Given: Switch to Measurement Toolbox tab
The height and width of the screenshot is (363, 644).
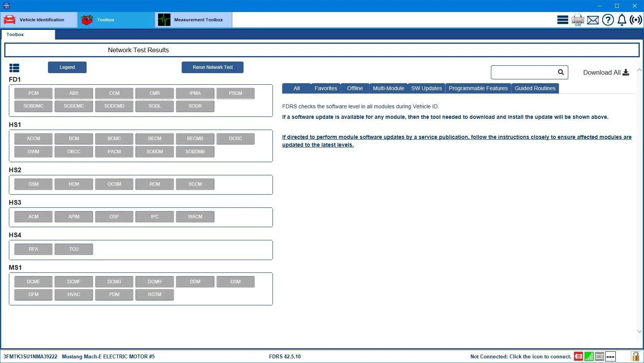Looking at the screenshot, I should tap(194, 20).
